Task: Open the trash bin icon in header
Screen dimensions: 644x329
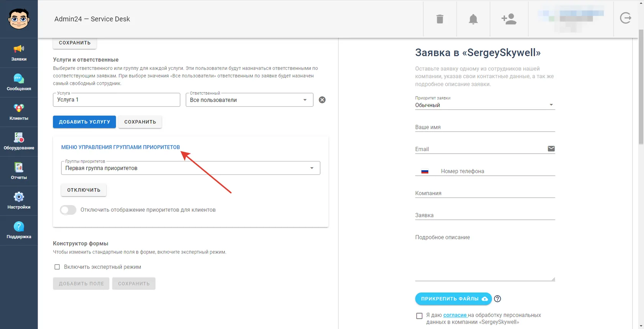Action: pos(440,19)
